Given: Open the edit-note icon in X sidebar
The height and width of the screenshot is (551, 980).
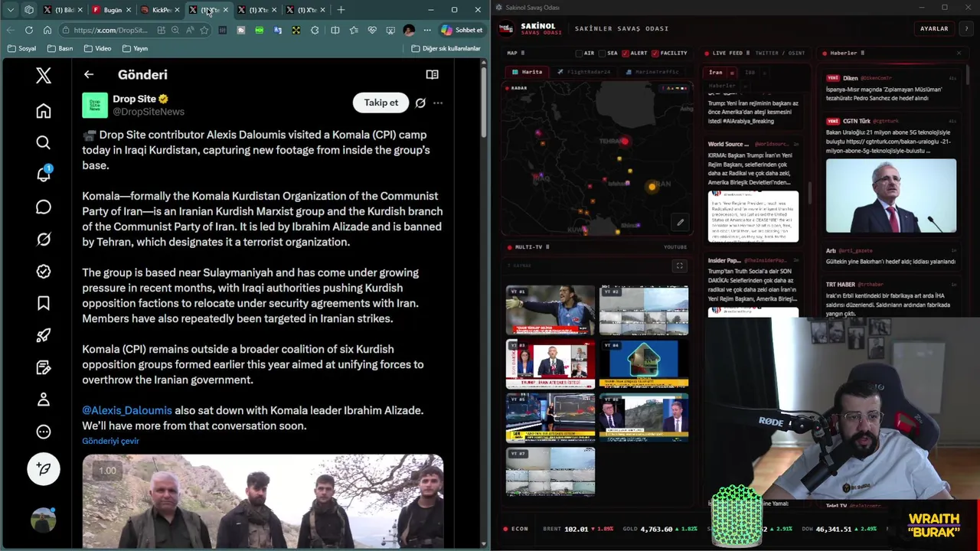Looking at the screenshot, I should [x=44, y=367].
